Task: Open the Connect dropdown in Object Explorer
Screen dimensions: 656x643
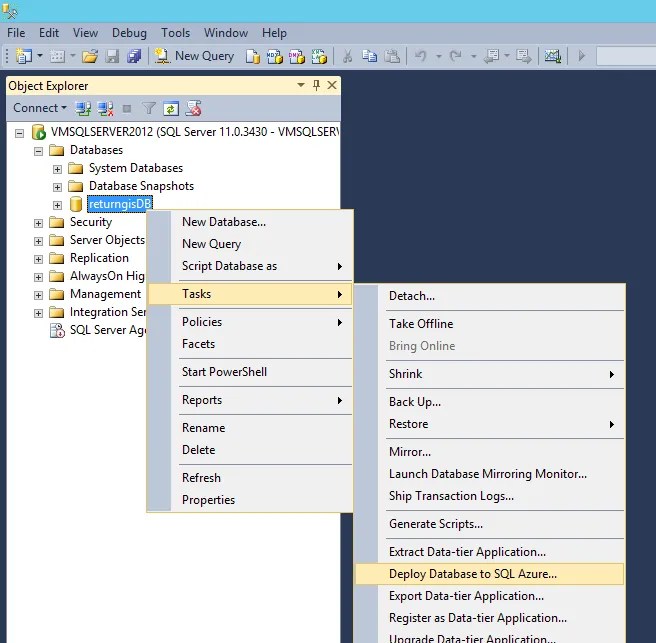Action: tap(40, 108)
